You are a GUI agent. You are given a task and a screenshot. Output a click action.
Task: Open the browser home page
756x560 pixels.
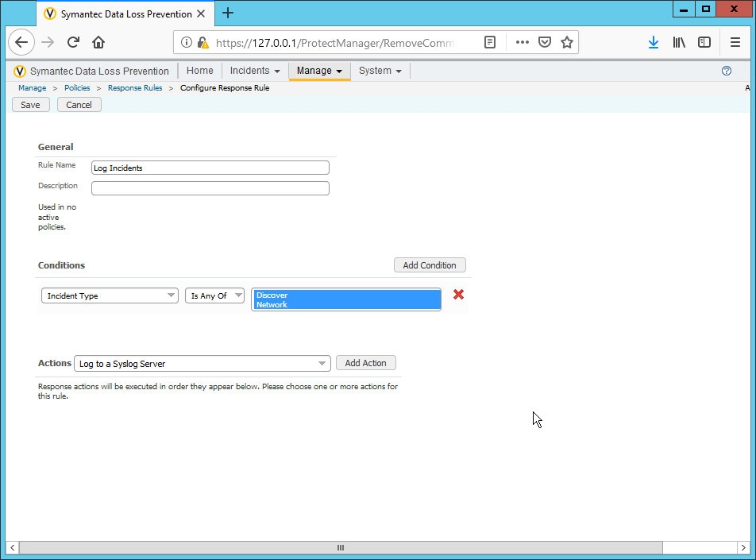click(98, 42)
